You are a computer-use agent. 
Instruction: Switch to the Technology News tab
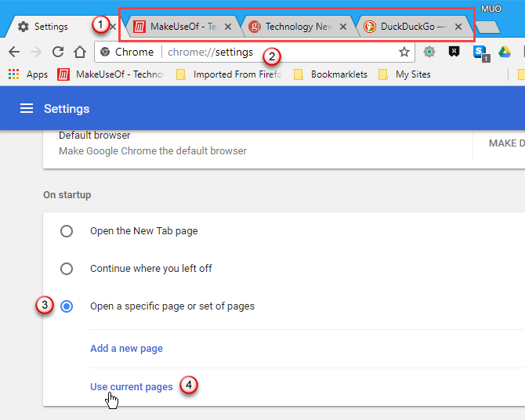pos(298,27)
